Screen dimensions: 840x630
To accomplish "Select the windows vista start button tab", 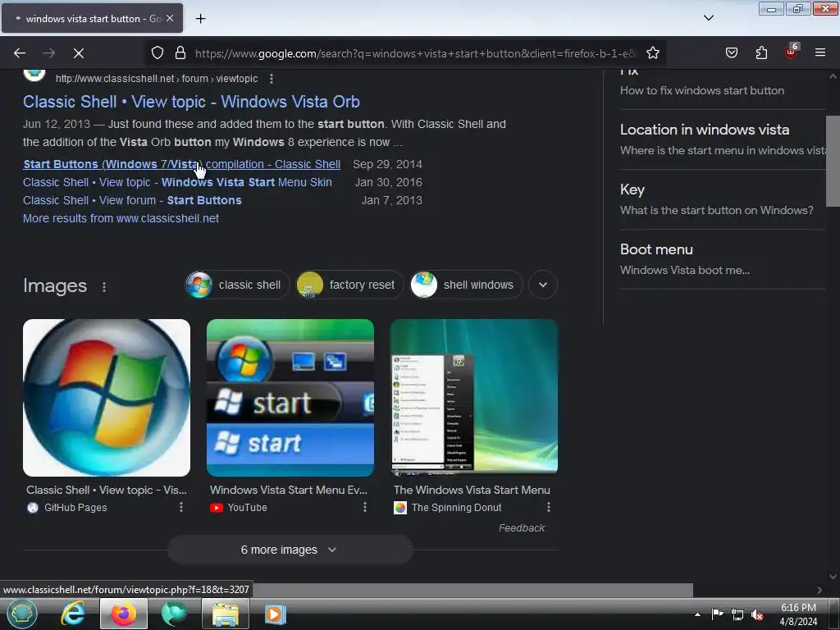I will pos(92,18).
